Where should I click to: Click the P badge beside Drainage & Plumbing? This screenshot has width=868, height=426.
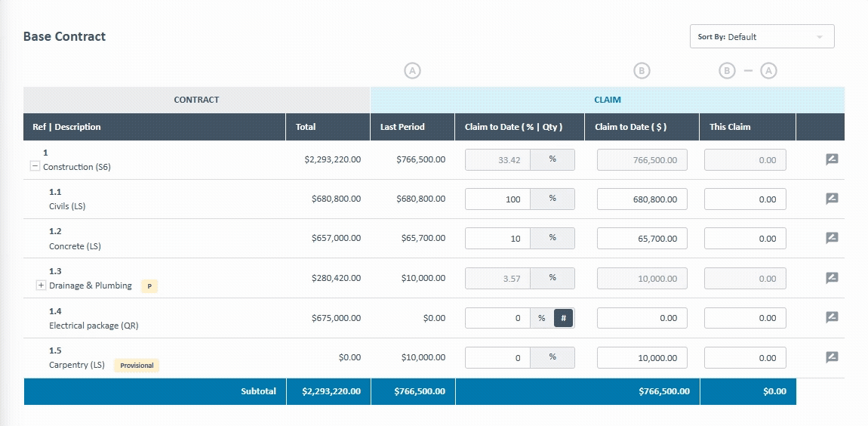(x=149, y=286)
